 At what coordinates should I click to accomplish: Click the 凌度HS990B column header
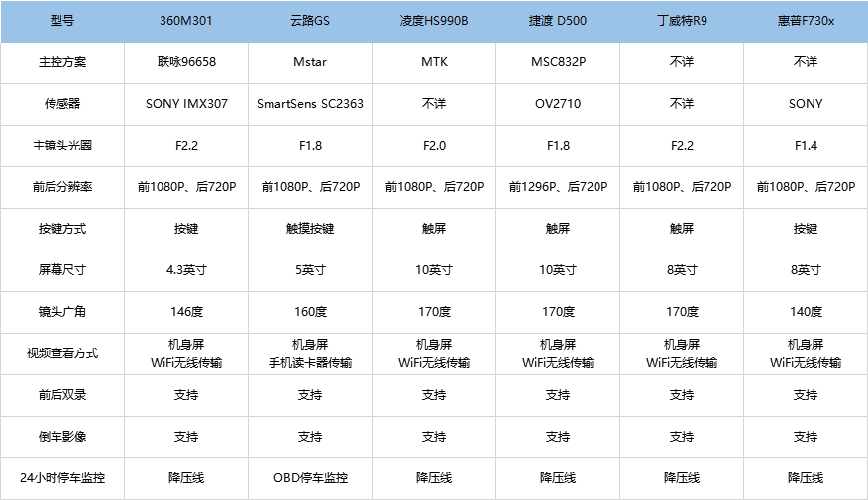click(434, 21)
